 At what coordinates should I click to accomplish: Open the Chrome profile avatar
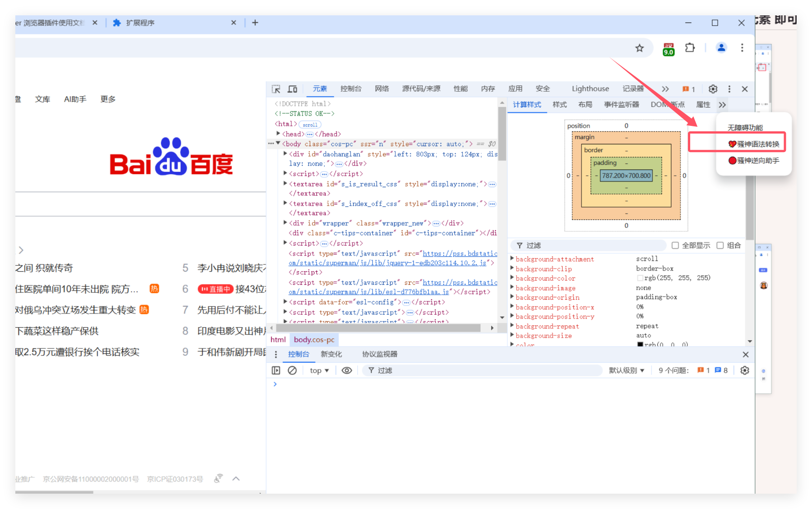coord(721,47)
